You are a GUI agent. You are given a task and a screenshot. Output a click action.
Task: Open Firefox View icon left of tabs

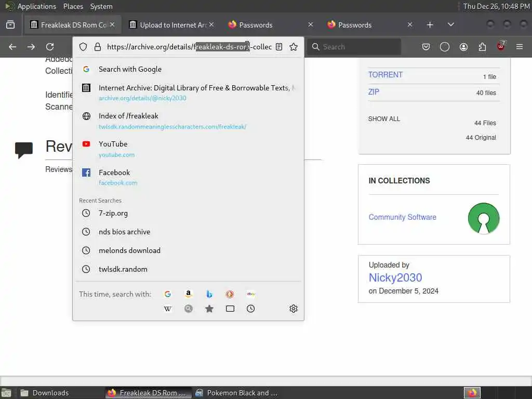[x=10, y=25]
